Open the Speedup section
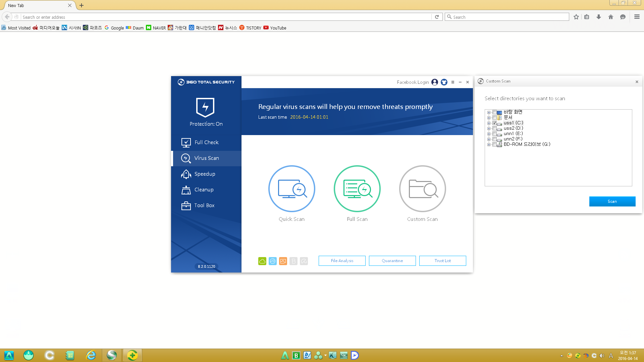 click(x=206, y=174)
